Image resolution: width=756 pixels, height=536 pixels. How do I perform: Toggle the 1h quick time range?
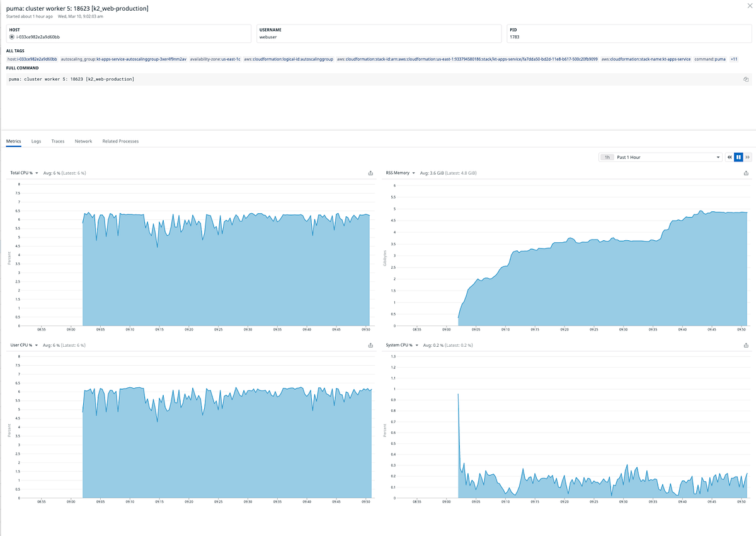(606, 157)
